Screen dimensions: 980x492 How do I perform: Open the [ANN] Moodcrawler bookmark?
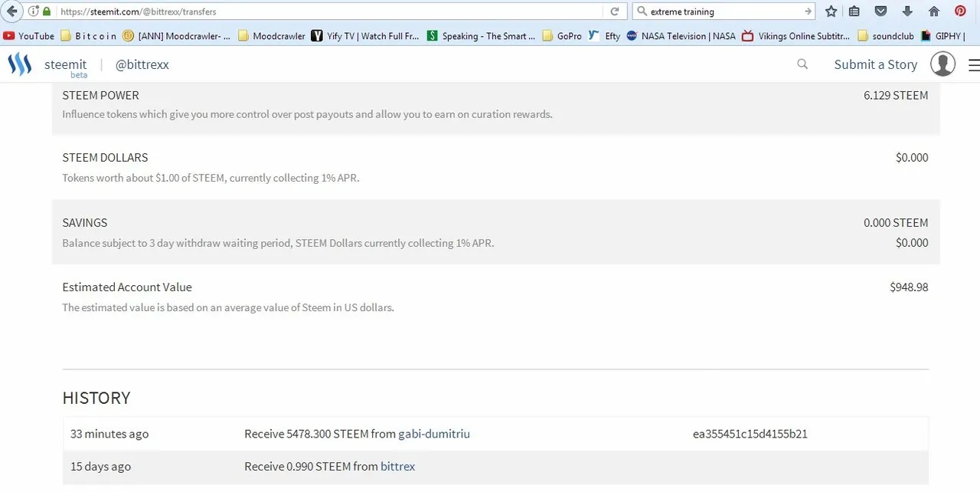click(x=176, y=36)
